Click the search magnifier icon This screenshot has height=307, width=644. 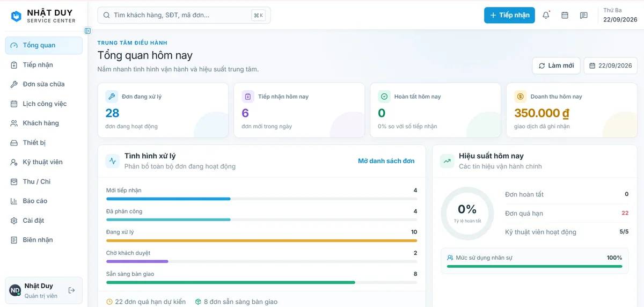click(x=106, y=15)
